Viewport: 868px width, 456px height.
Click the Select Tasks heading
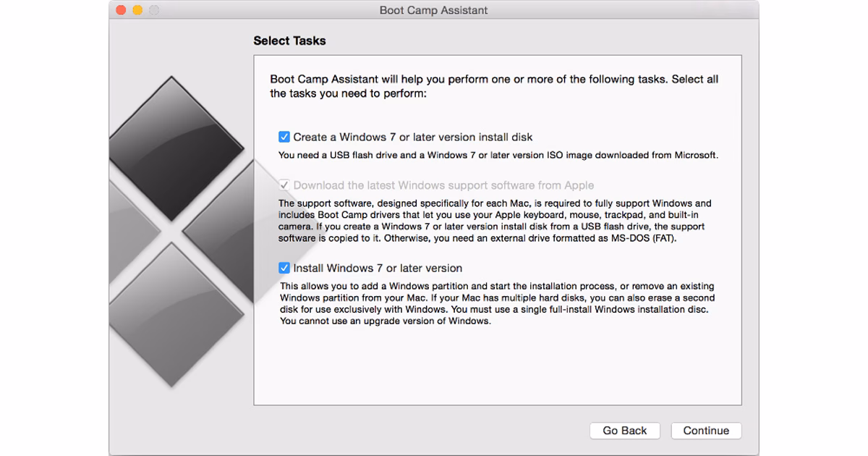[289, 41]
